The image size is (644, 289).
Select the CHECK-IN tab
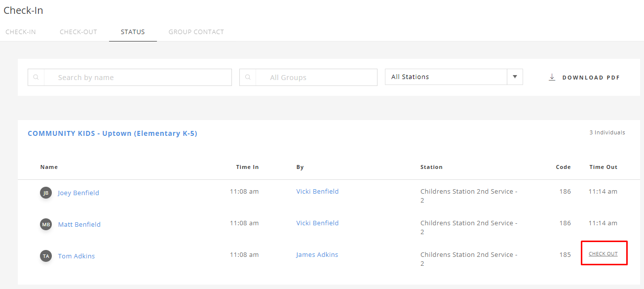(20, 31)
